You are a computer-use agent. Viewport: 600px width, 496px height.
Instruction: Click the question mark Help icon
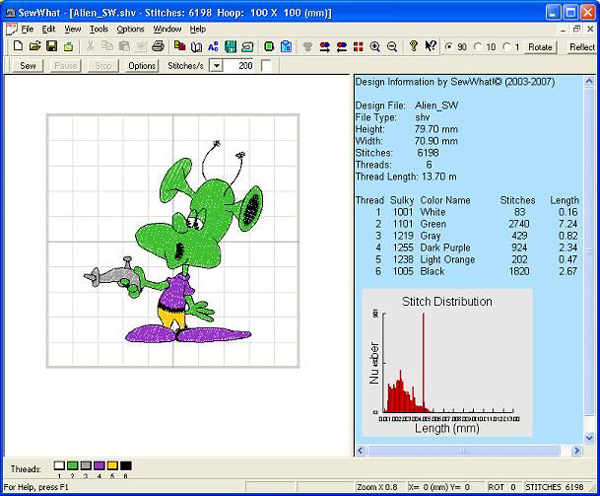point(413,47)
